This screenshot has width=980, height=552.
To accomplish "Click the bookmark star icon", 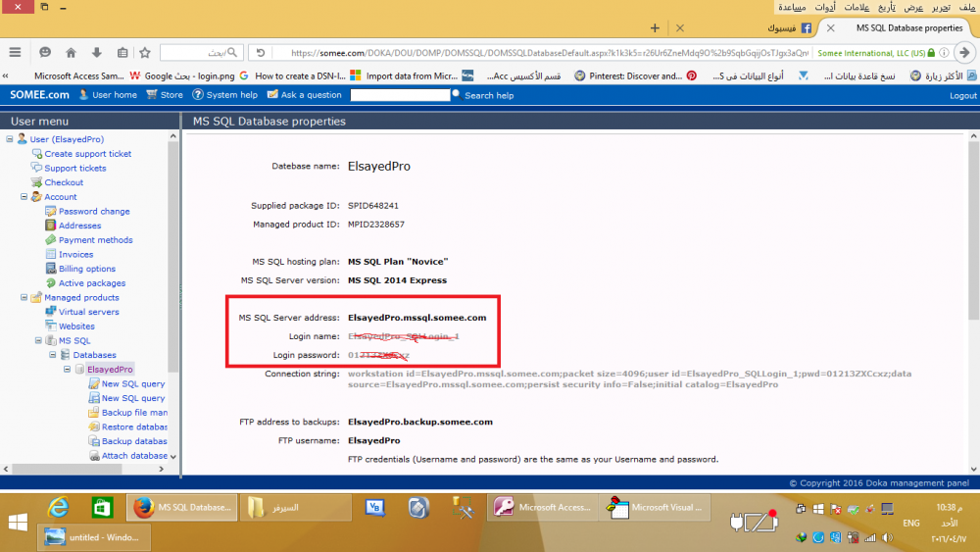I will point(145,53).
